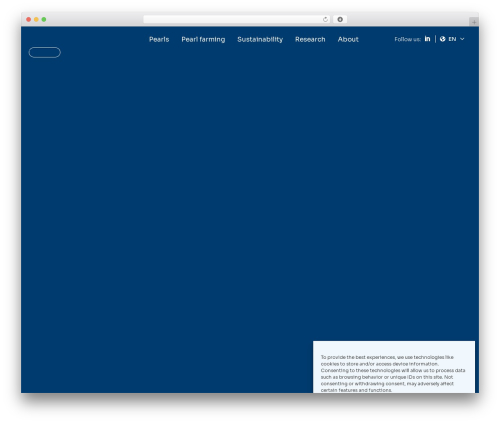Click the yellow minimize window button
This screenshot has height=423, width=500.
click(x=36, y=19)
